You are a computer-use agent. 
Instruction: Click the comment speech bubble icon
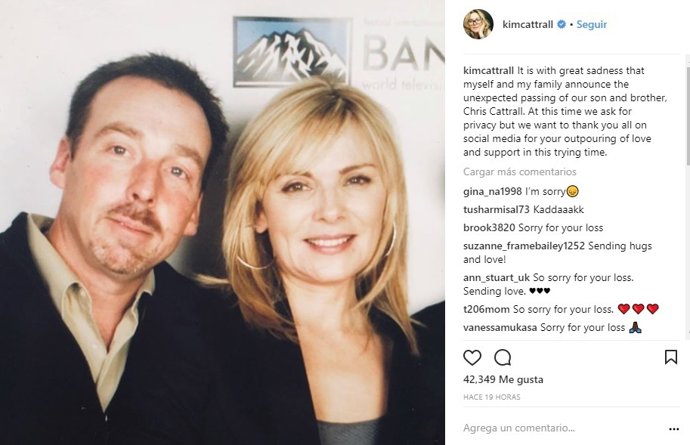point(503,357)
